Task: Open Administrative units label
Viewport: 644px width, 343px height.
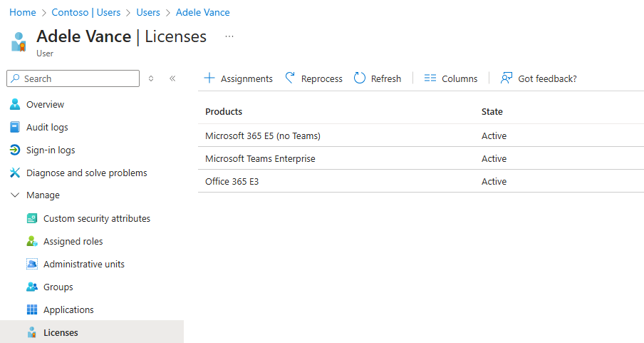Action: coord(84,264)
